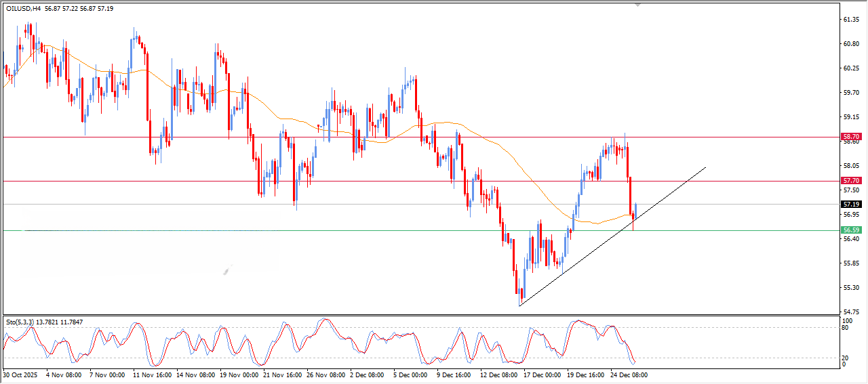Screen dimensions: 868x384
Task: Click the Sto(5,3,3) indicator label
Action: pos(20,321)
